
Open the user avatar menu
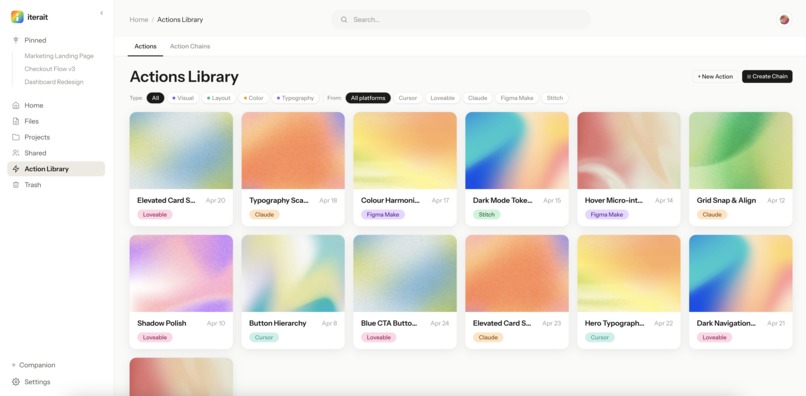point(784,20)
